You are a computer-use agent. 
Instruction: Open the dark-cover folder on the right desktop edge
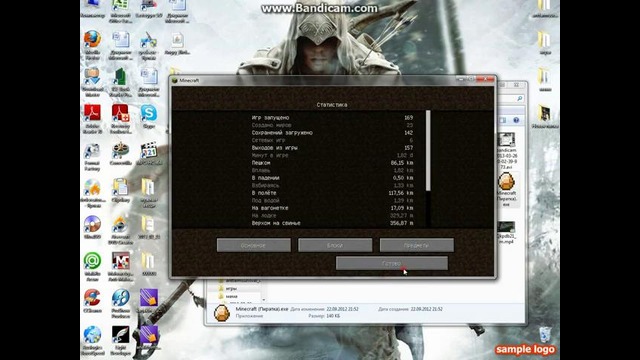[545, 116]
